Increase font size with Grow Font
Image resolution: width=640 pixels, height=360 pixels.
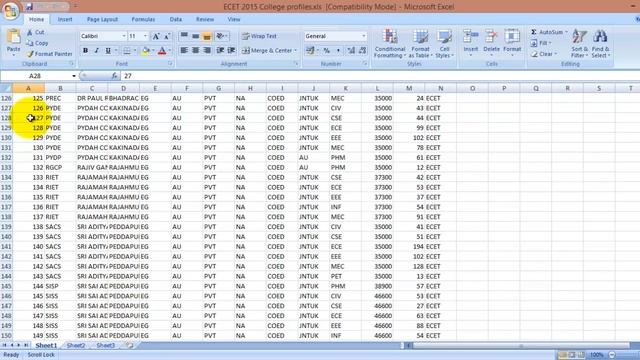(x=156, y=36)
